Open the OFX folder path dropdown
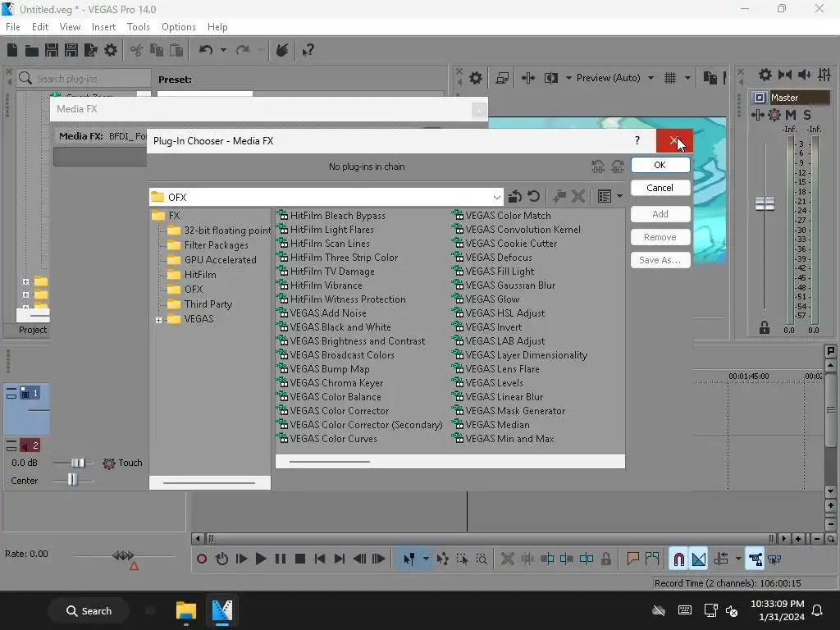Image resolution: width=840 pixels, height=630 pixels. (496, 197)
